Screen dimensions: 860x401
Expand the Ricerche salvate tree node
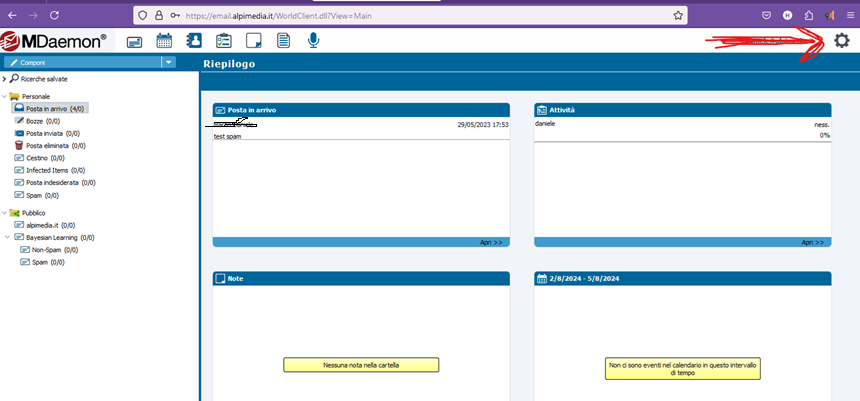pyautogui.click(x=5, y=78)
